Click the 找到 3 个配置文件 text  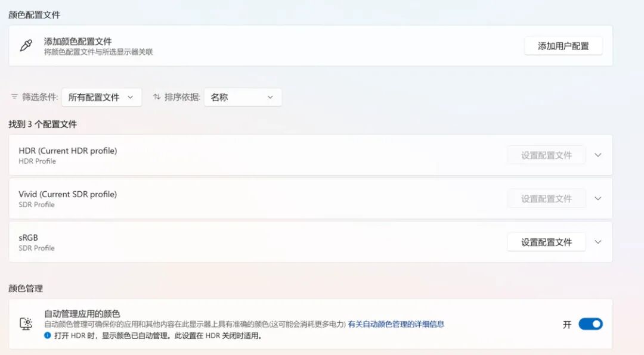click(43, 124)
